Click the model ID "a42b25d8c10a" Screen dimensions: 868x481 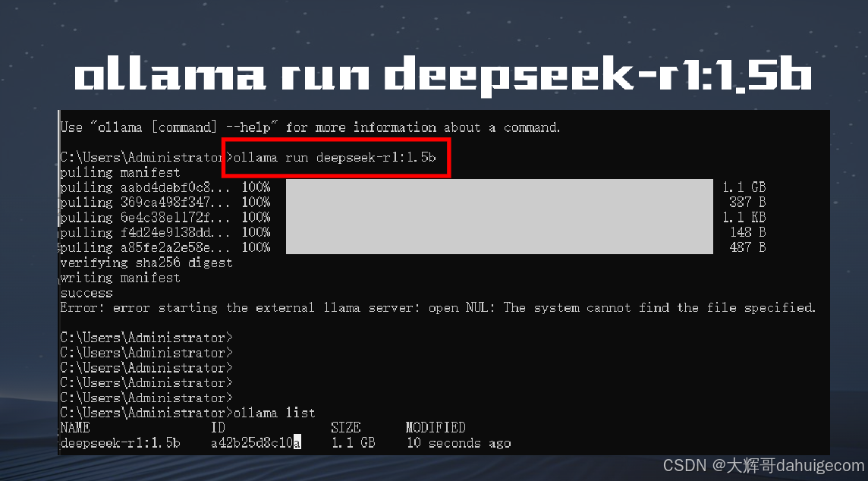click(256, 443)
